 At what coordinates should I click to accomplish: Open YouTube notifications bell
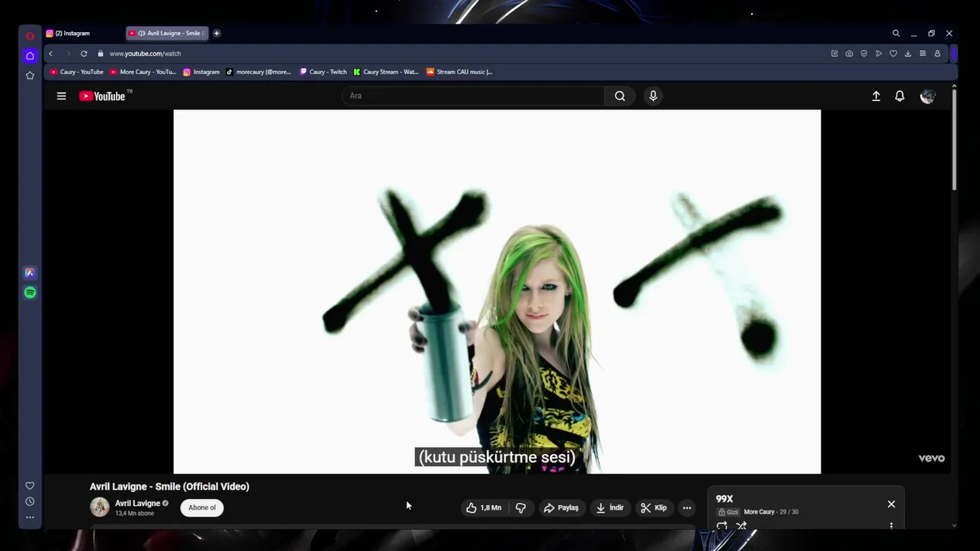[900, 96]
